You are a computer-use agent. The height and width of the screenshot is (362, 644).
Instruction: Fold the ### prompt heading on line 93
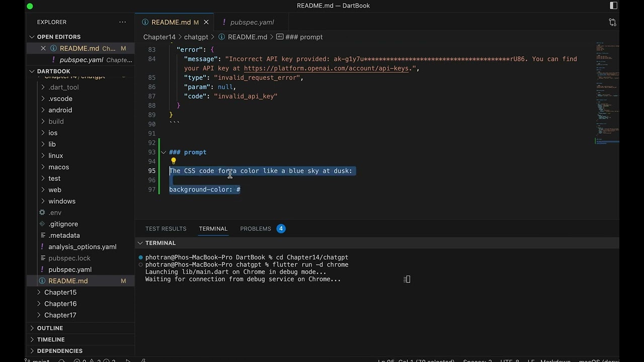(x=164, y=152)
